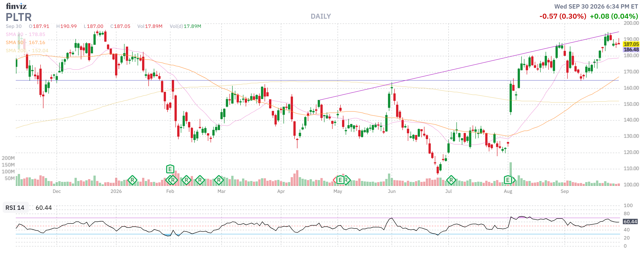Click the close price C 187.05
Viewport: 644px width, 253px height.
(120, 26)
